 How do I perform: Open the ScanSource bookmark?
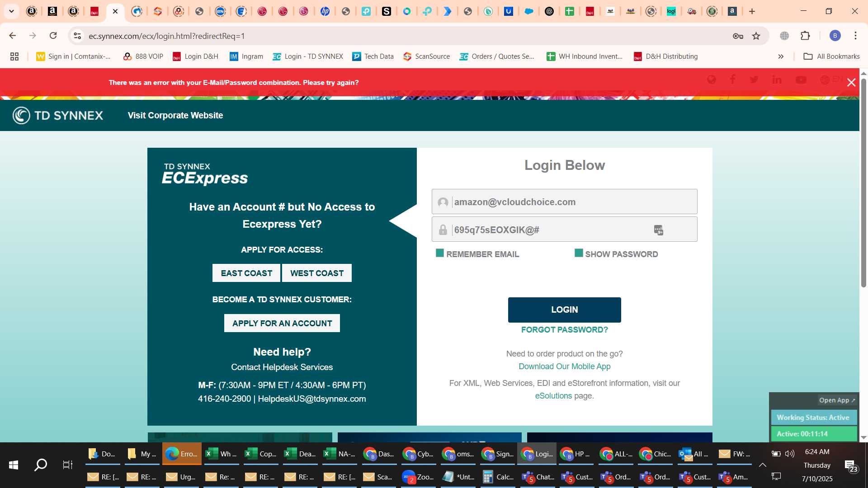point(427,56)
